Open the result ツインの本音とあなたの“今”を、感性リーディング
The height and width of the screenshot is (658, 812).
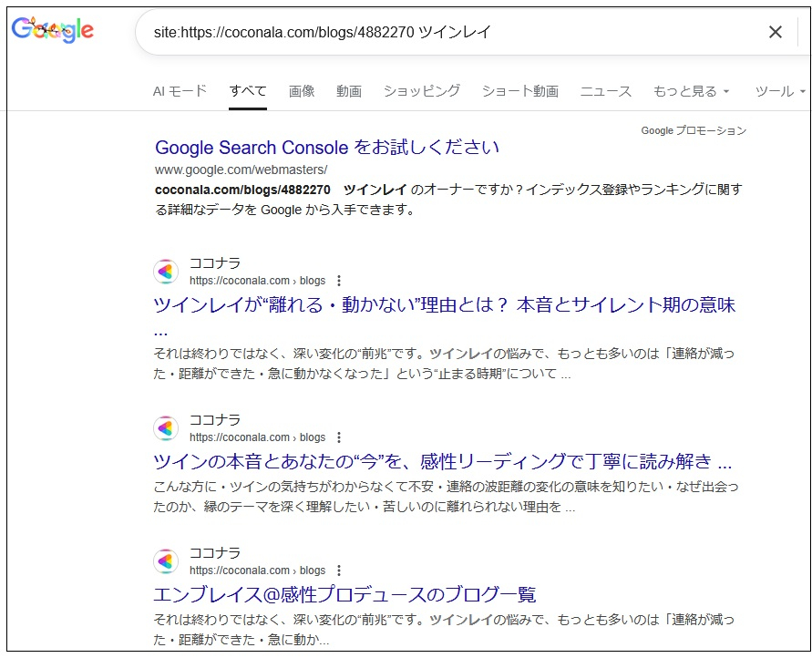pos(442,461)
